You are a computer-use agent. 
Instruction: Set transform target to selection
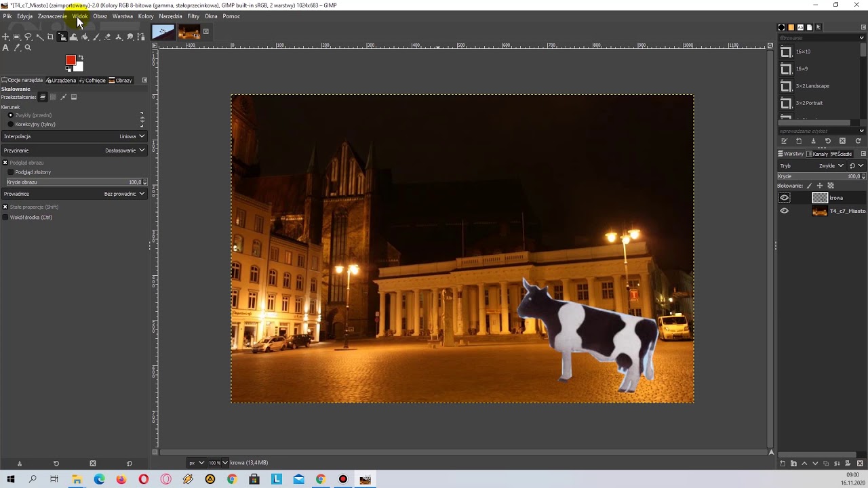coord(53,97)
